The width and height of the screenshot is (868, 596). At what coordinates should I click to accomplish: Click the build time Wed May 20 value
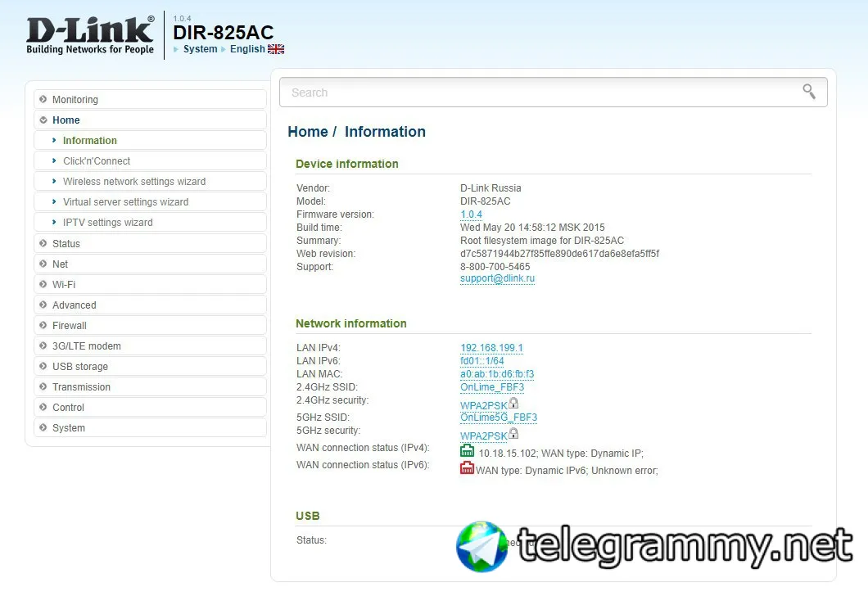click(x=532, y=228)
